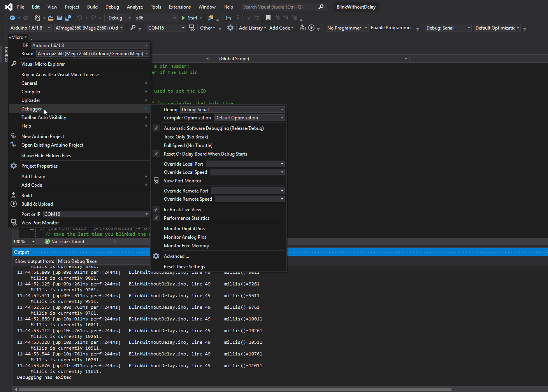Viewport: 548px width, 392px height.
Task: Click the Build icon in vMicro menu
Action: pos(14,195)
